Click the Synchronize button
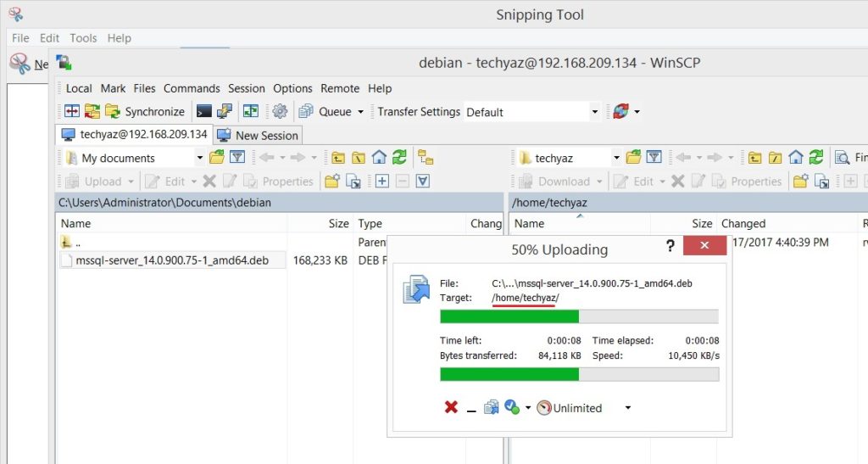This screenshot has height=464, width=868. coord(144,112)
